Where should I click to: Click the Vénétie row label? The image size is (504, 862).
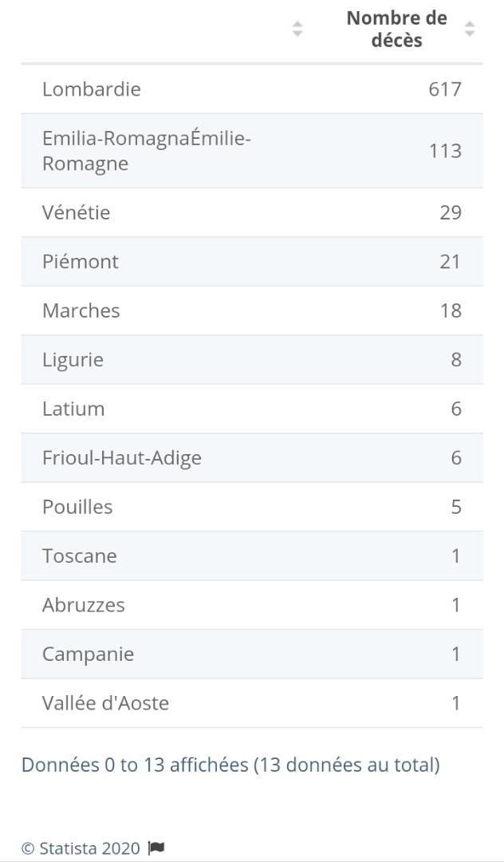76,212
